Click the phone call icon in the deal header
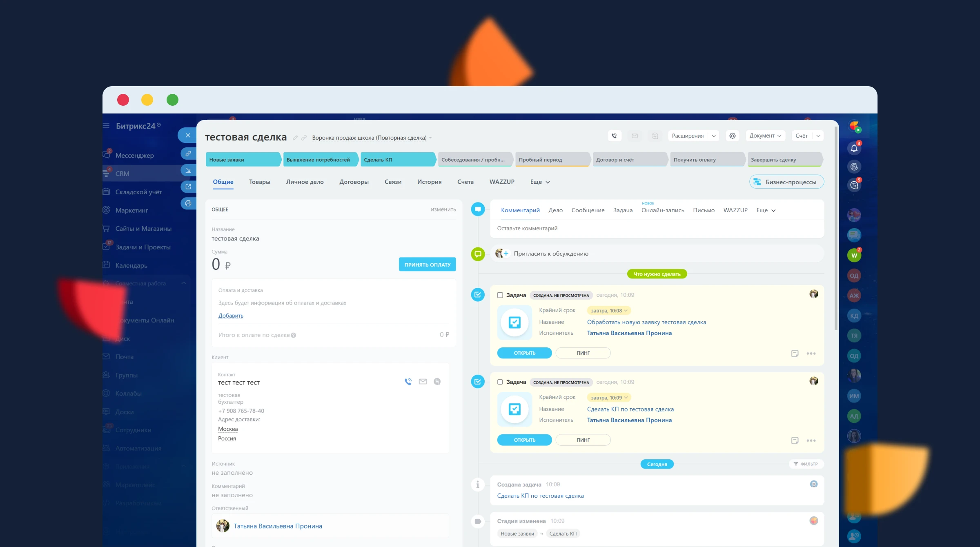 coord(614,136)
